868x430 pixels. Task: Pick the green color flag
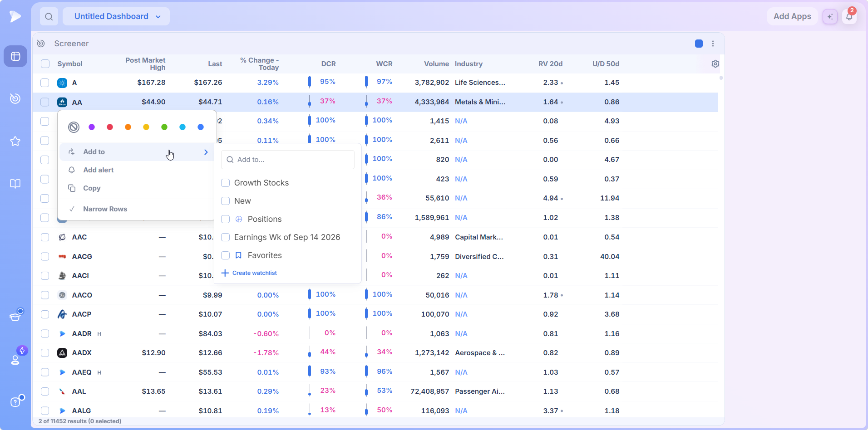pyautogui.click(x=164, y=127)
